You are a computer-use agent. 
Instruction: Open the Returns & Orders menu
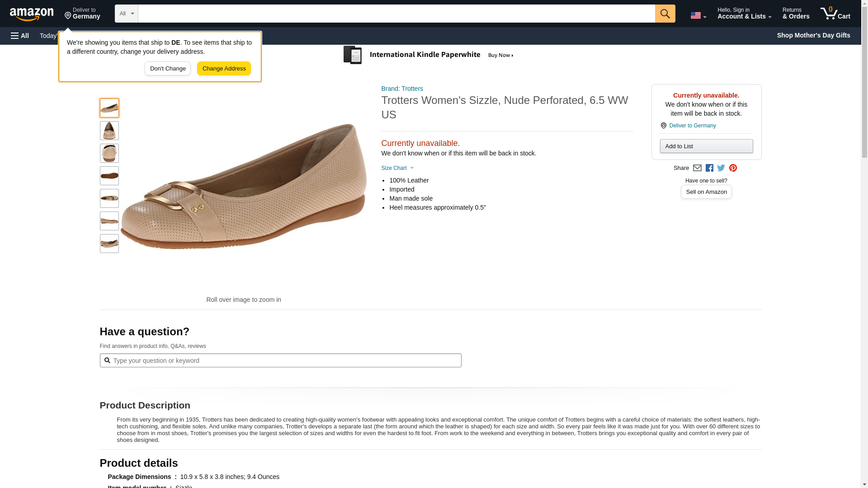coord(796,14)
